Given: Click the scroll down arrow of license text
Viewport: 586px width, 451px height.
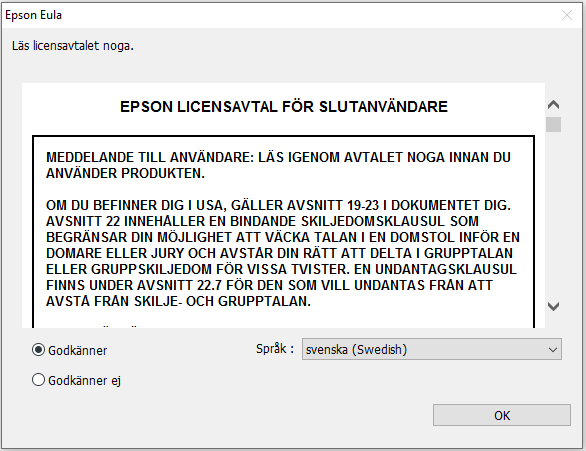Looking at the screenshot, I should (553, 306).
